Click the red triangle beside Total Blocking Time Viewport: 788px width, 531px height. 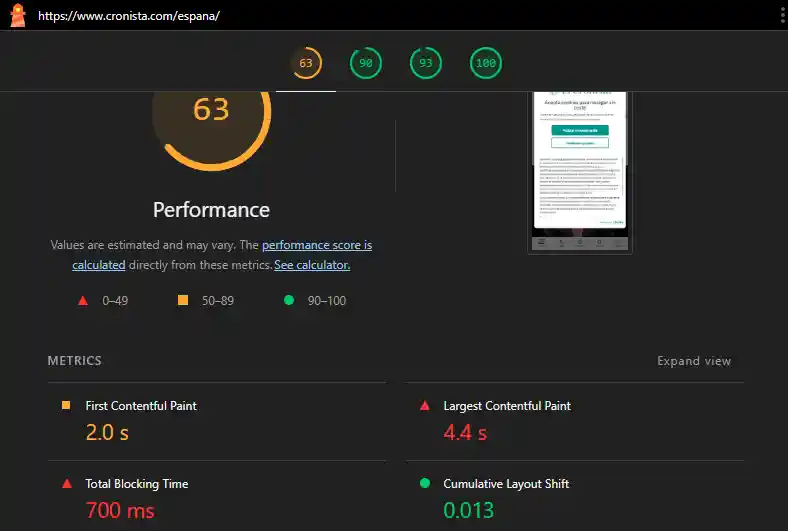tap(67, 484)
